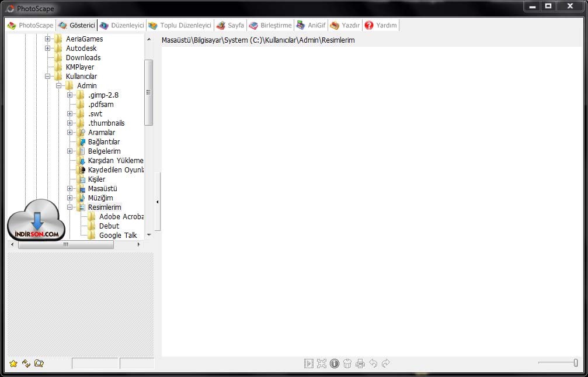Viewport: 588px width, 377px height.
Task: Select the Admin folder name
Action: [x=86, y=85]
